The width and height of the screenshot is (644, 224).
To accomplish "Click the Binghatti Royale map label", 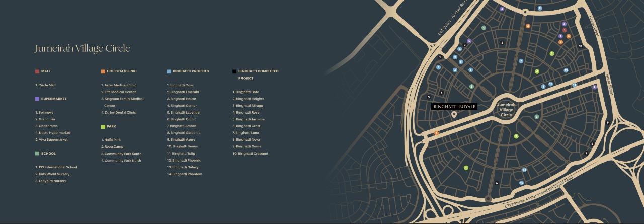I will pos(454,107).
